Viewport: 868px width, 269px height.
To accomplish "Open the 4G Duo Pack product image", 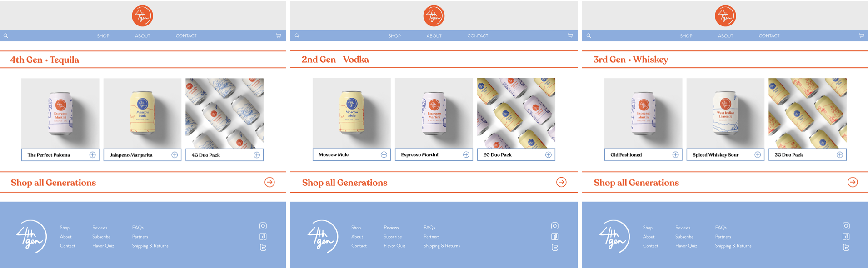I will click(224, 113).
